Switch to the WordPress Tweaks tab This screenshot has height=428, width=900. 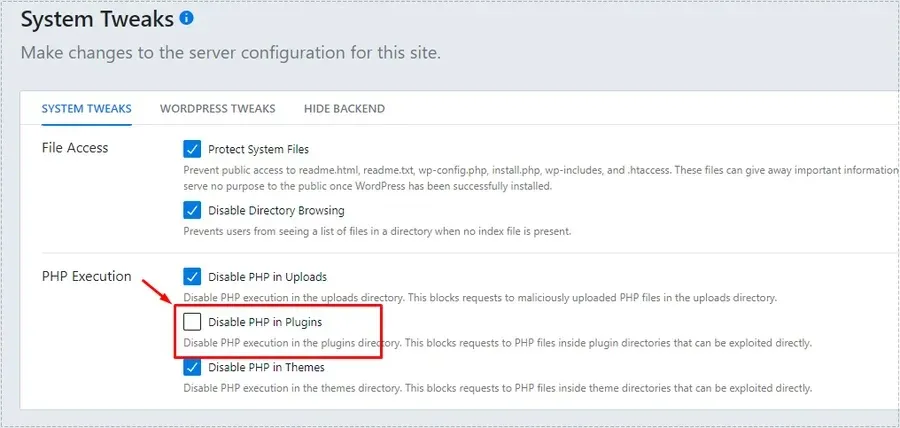point(218,108)
